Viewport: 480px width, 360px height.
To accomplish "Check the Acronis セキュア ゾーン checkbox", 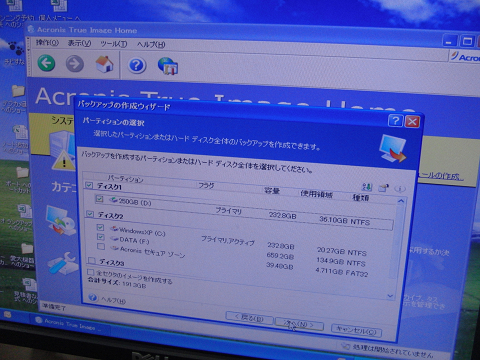I will [101, 246].
